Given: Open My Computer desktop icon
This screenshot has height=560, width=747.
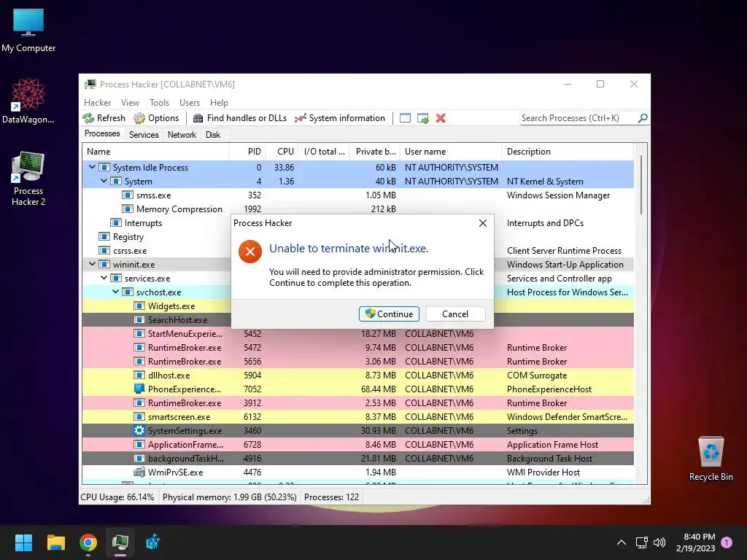Looking at the screenshot, I should coord(28,31).
